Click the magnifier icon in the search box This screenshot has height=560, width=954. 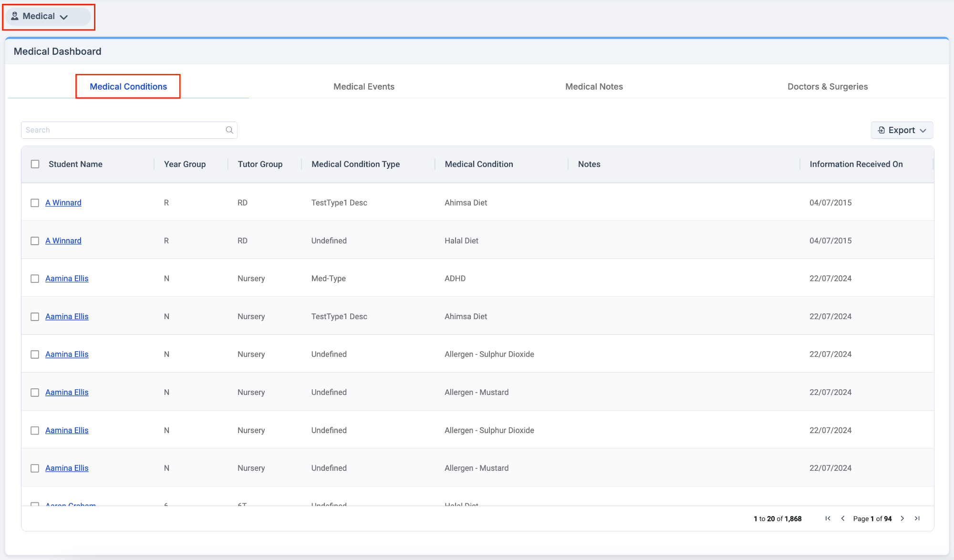click(x=229, y=130)
